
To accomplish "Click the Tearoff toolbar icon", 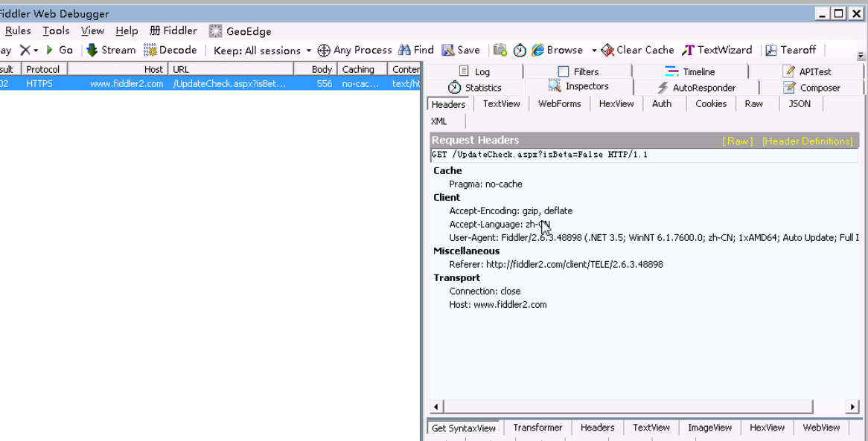I will click(x=771, y=50).
